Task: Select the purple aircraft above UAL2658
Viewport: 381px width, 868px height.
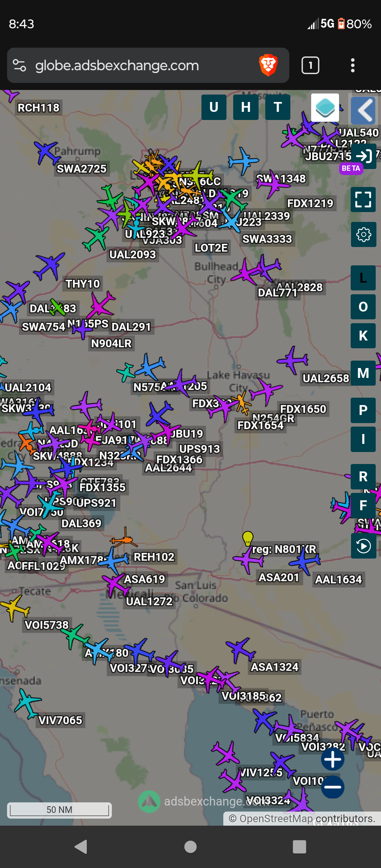Action: pyautogui.click(x=293, y=360)
